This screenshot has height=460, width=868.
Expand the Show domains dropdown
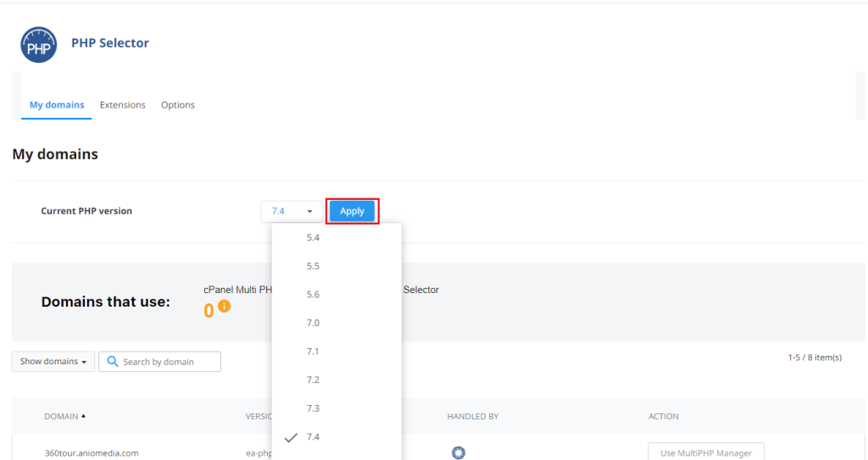[53, 362]
